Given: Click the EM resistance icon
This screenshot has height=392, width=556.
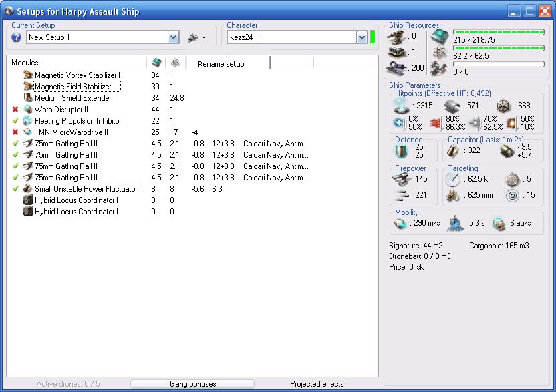Looking at the screenshot, I should pos(399,123).
